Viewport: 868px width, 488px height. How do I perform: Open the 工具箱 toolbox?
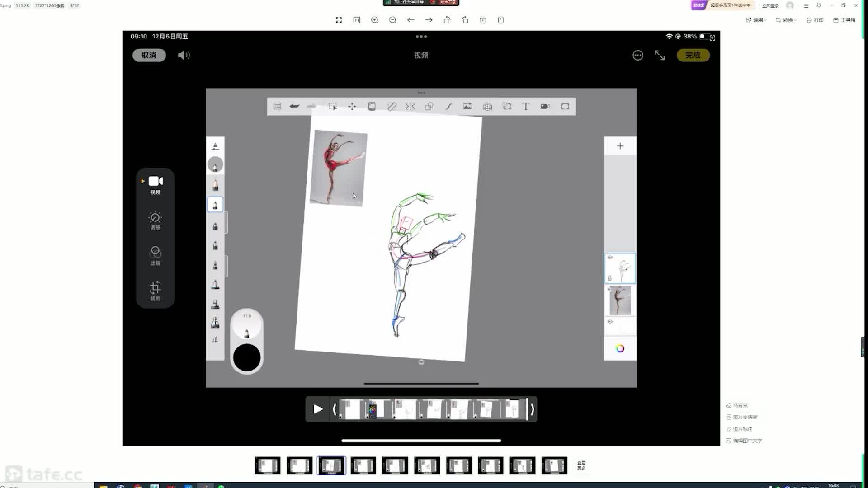(844, 20)
